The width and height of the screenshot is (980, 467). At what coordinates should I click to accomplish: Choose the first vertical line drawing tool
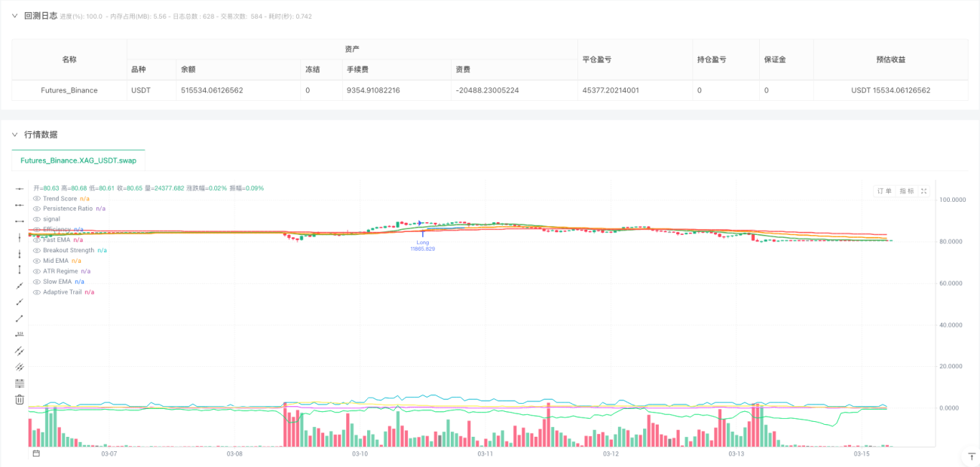[x=20, y=237]
